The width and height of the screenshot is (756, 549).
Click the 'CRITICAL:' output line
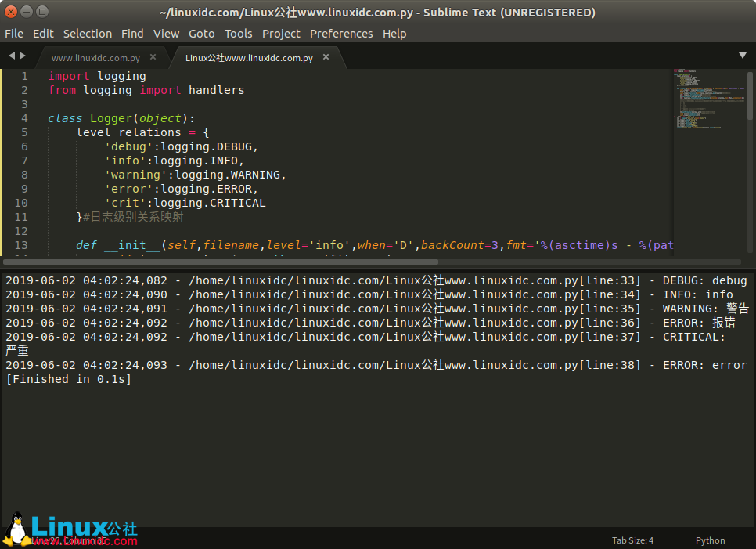365,337
